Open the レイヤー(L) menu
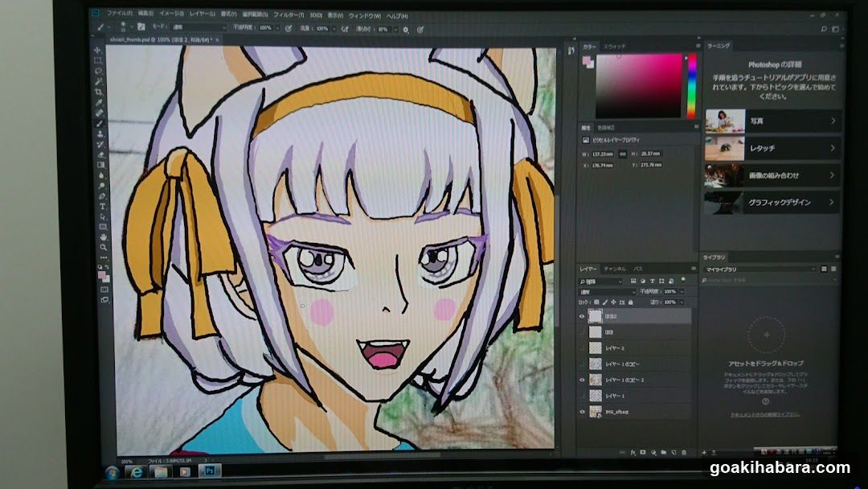This screenshot has width=868, height=489. [x=202, y=14]
